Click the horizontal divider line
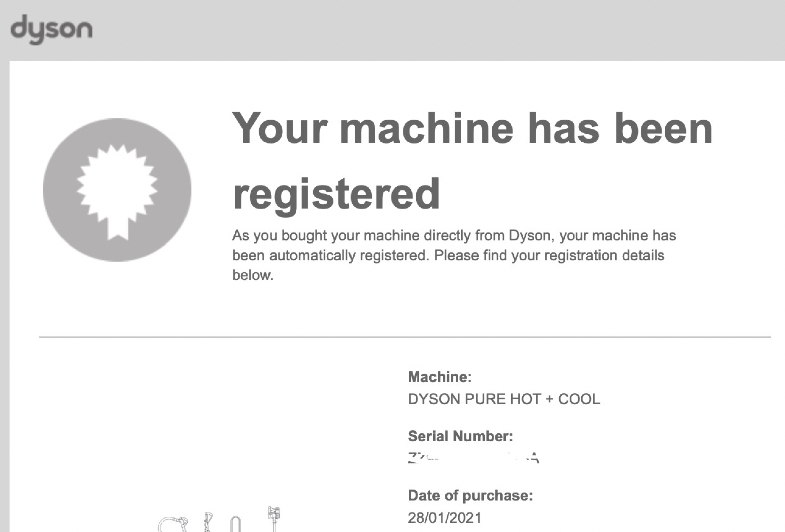 pyautogui.click(x=405, y=337)
